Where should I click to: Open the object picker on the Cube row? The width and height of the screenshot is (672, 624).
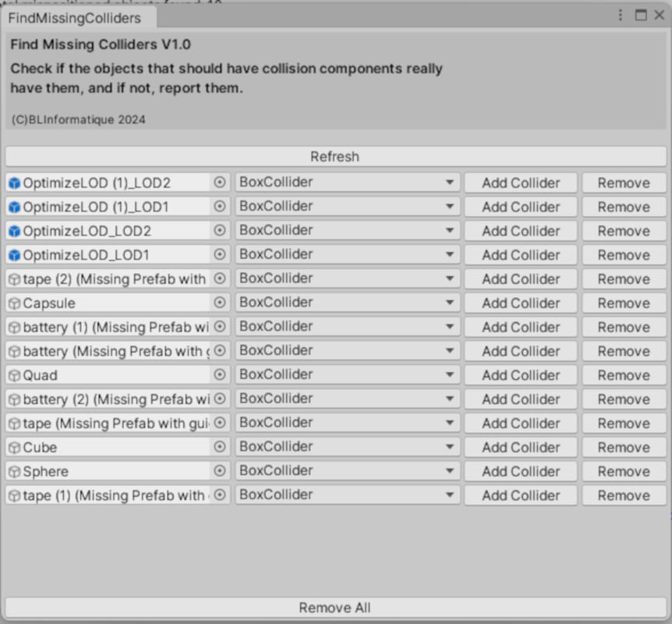click(221, 447)
